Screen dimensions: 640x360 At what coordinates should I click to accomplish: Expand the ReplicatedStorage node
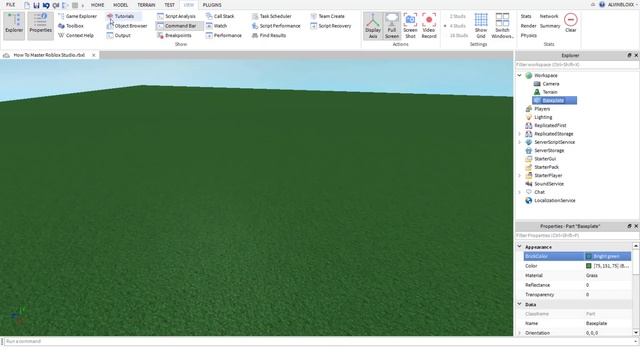tap(520, 134)
